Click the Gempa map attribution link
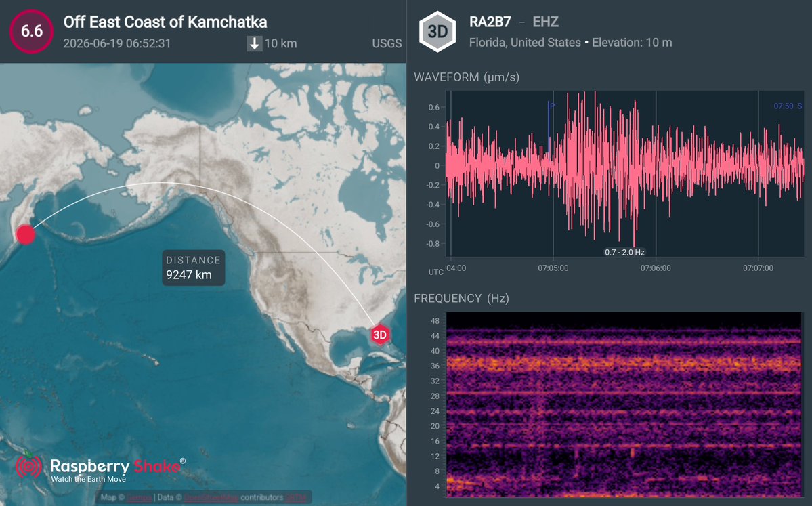This screenshot has width=812, height=506. tap(139, 497)
